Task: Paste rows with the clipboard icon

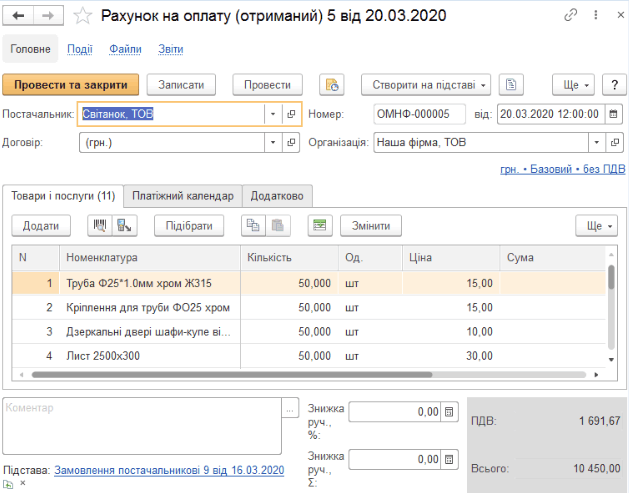Action: point(278,225)
